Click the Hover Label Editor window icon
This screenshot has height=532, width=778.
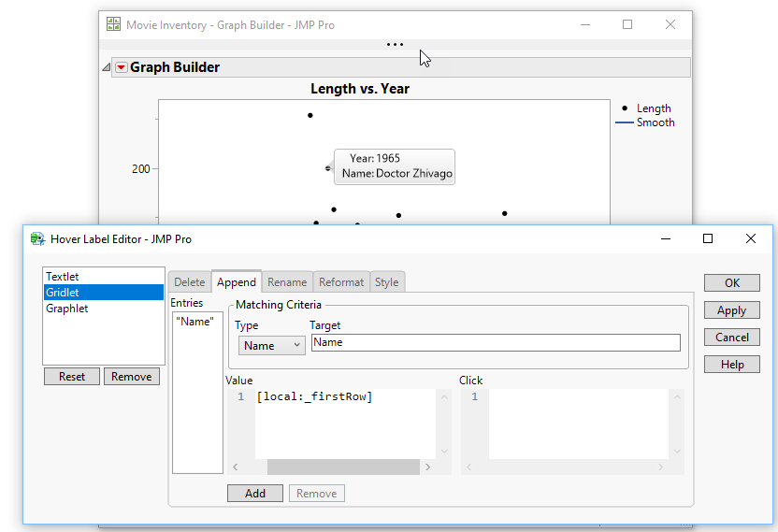[37, 238]
